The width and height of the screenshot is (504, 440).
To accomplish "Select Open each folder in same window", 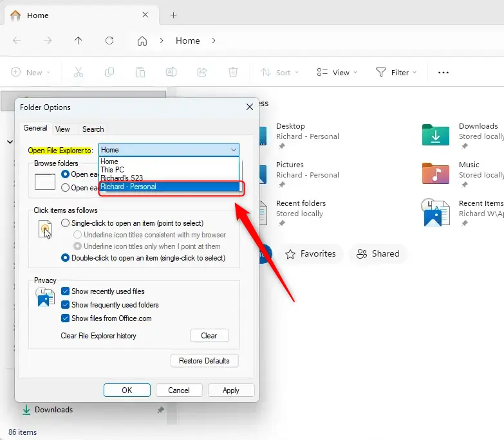I will 65,174.
